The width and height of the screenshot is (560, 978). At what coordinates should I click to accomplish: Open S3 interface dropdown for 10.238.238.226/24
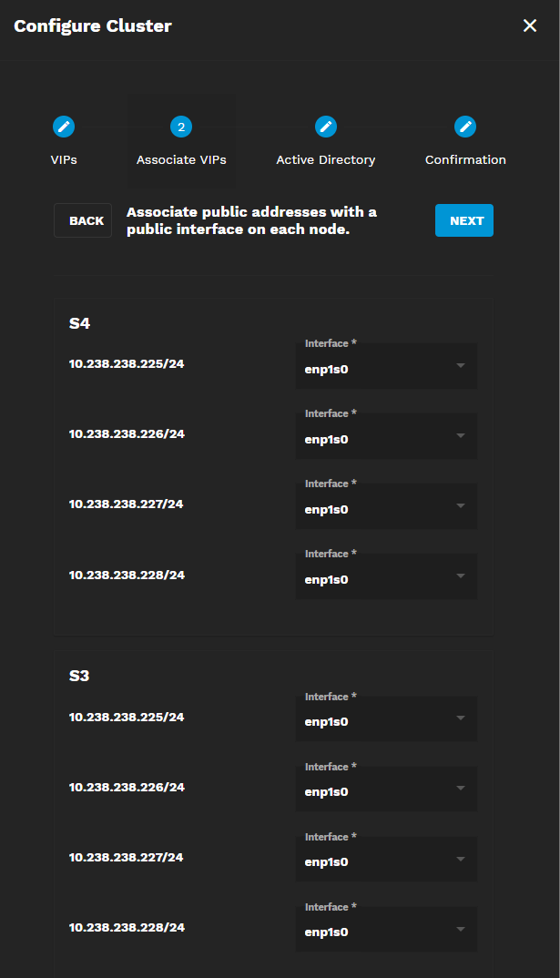click(x=386, y=790)
